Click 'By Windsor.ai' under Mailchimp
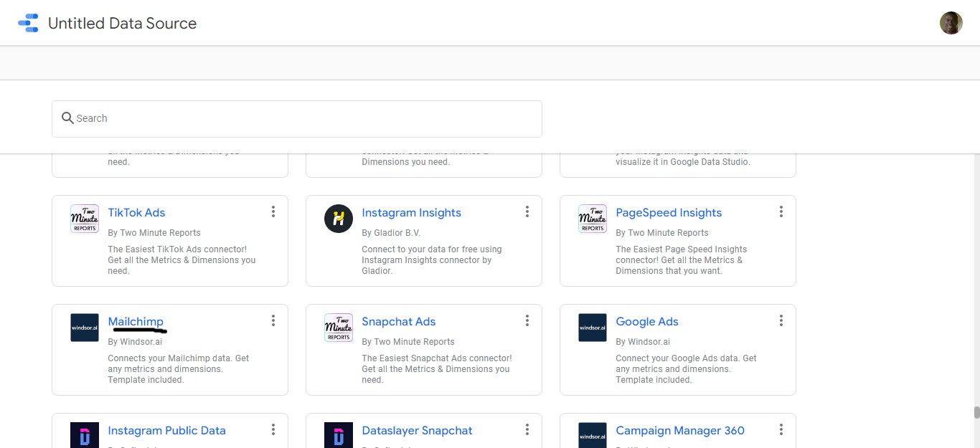Image resolution: width=980 pixels, height=448 pixels. click(135, 342)
